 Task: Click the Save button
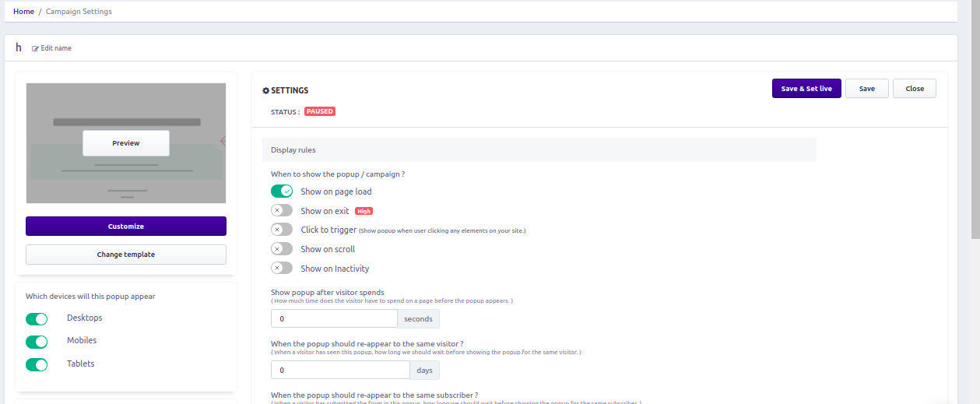pos(867,89)
